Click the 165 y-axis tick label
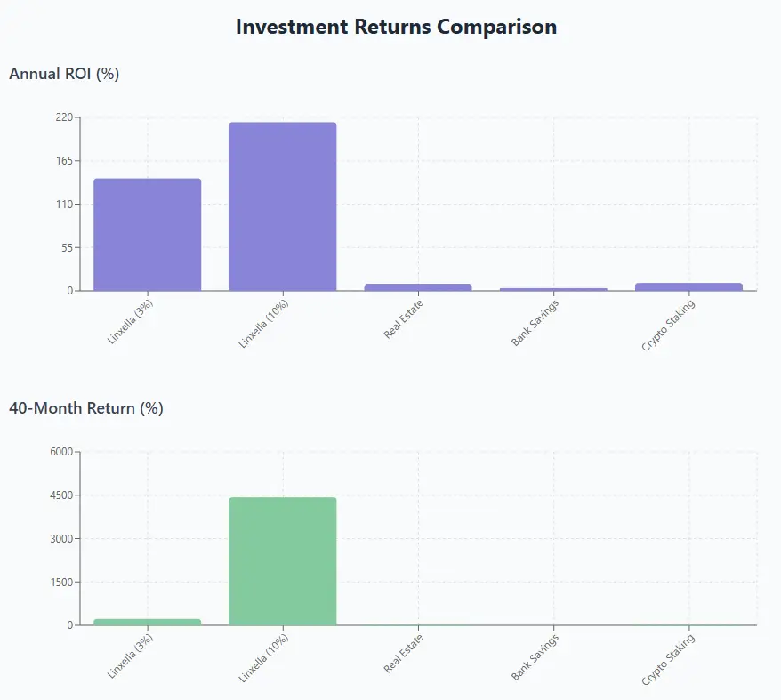The height and width of the screenshot is (700, 781). [65, 161]
